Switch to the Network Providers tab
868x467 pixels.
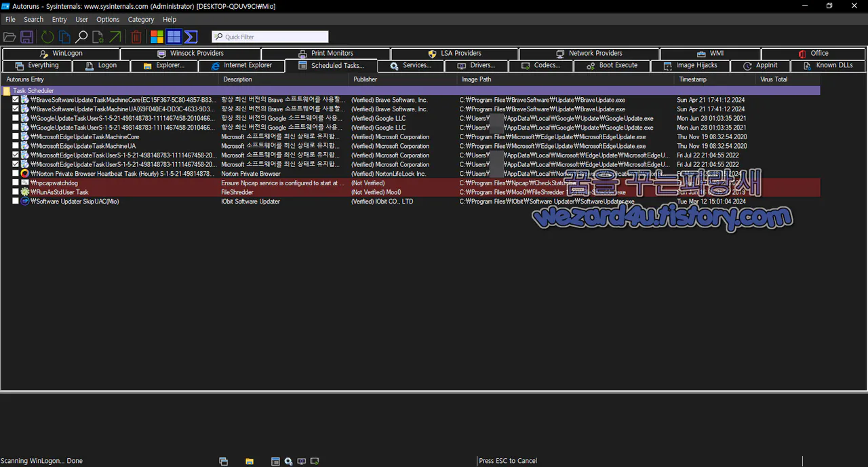click(x=589, y=54)
